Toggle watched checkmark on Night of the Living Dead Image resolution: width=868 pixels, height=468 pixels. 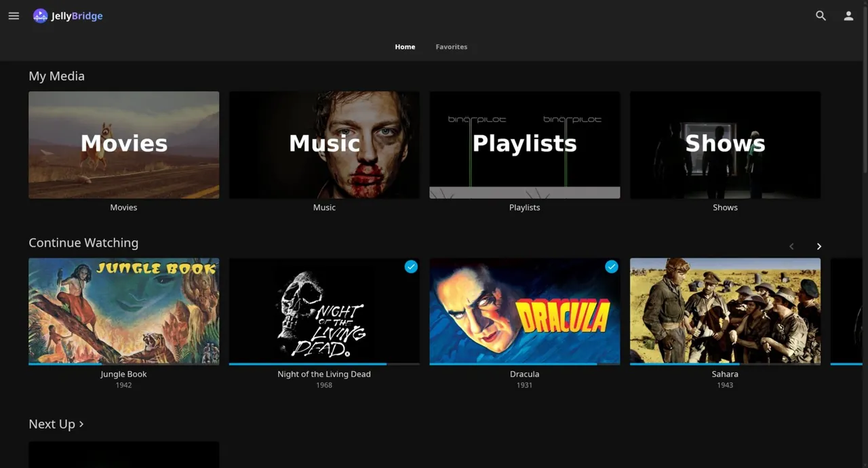tap(411, 267)
